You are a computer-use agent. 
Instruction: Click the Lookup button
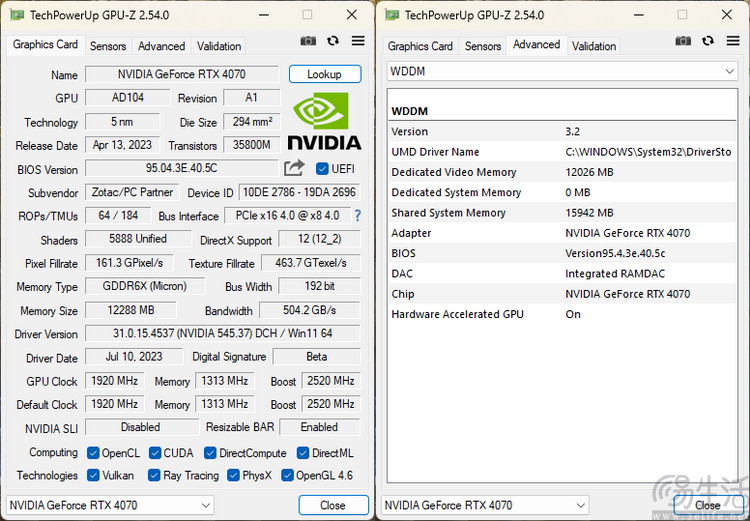(x=325, y=74)
